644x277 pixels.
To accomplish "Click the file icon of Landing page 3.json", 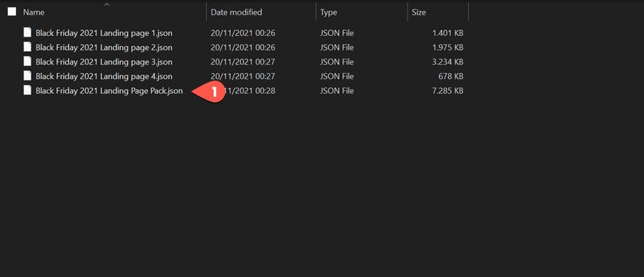I will click(x=27, y=62).
